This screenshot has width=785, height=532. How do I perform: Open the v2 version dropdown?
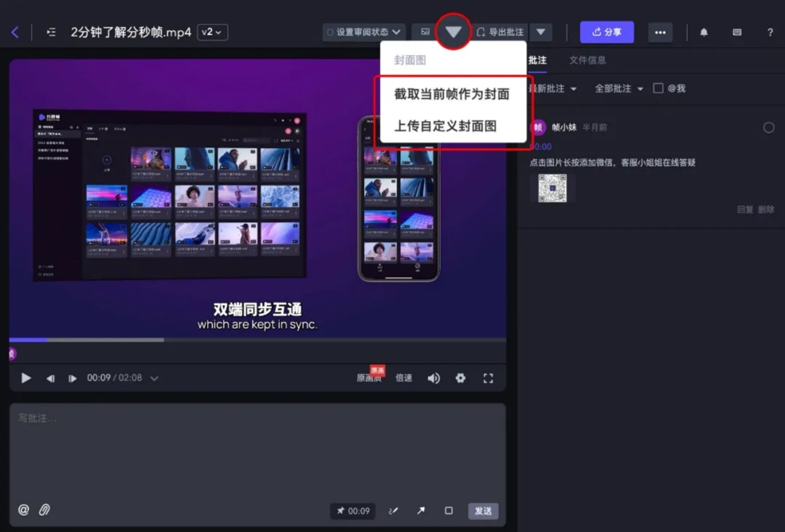pos(212,32)
